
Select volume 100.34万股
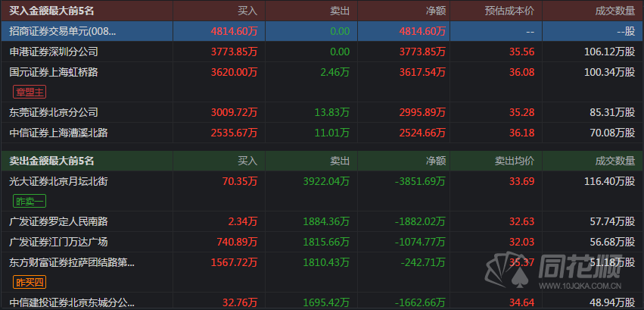pos(610,72)
